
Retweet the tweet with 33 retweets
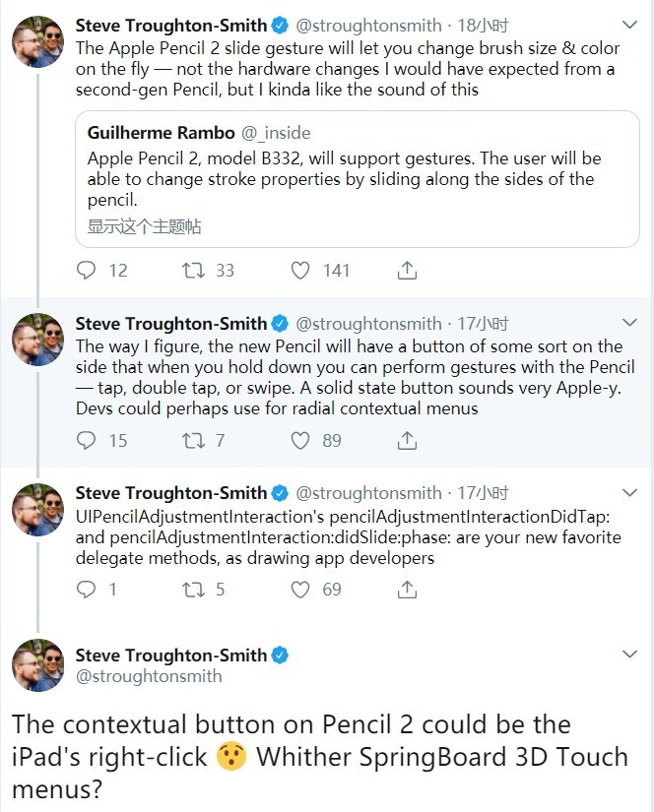click(194, 270)
